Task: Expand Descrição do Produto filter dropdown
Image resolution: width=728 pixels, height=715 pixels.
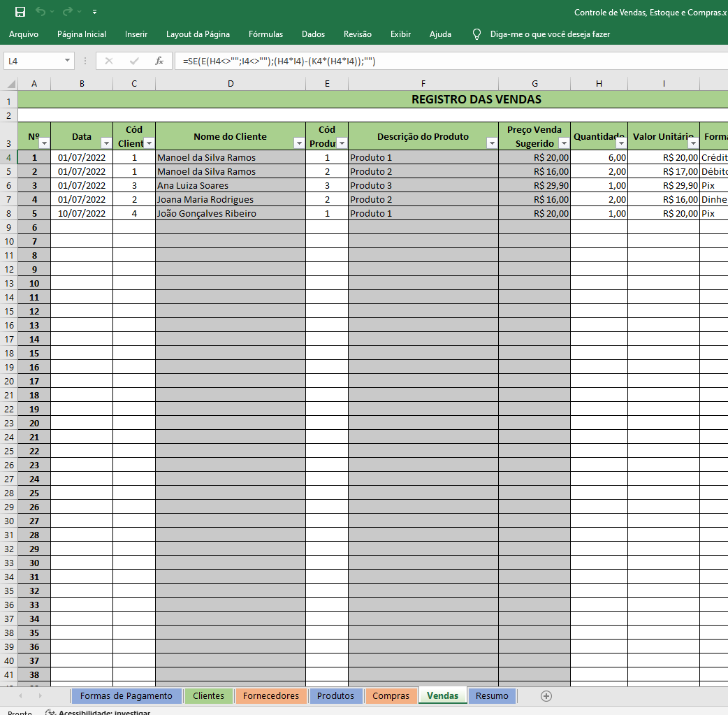Action: click(492, 143)
